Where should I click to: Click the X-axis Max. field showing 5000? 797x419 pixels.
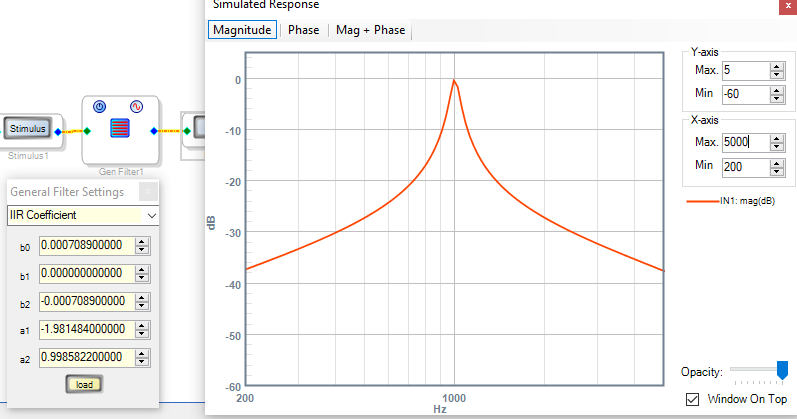pos(746,142)
